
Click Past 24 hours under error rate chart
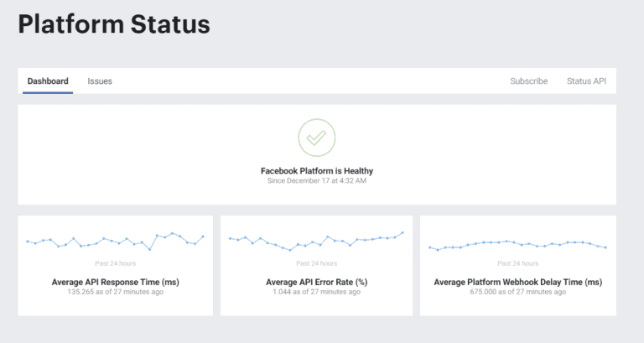(x=316, y=263)
